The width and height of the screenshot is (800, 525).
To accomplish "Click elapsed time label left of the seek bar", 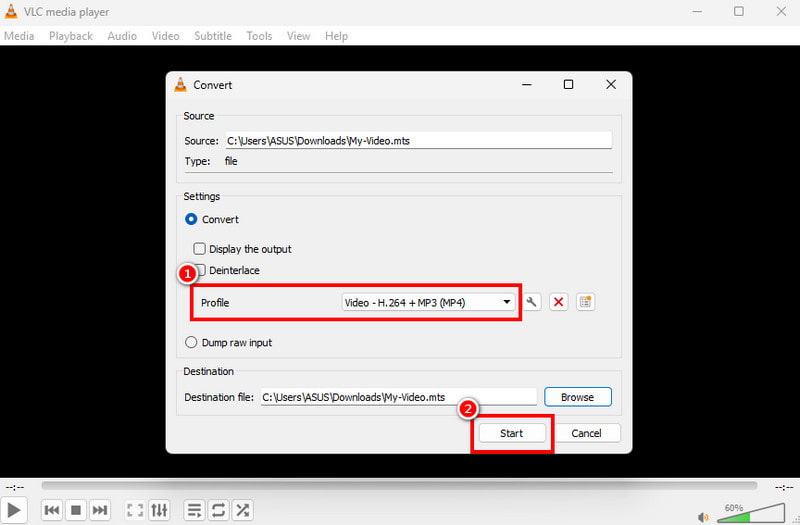I will [x=15, y=487].
